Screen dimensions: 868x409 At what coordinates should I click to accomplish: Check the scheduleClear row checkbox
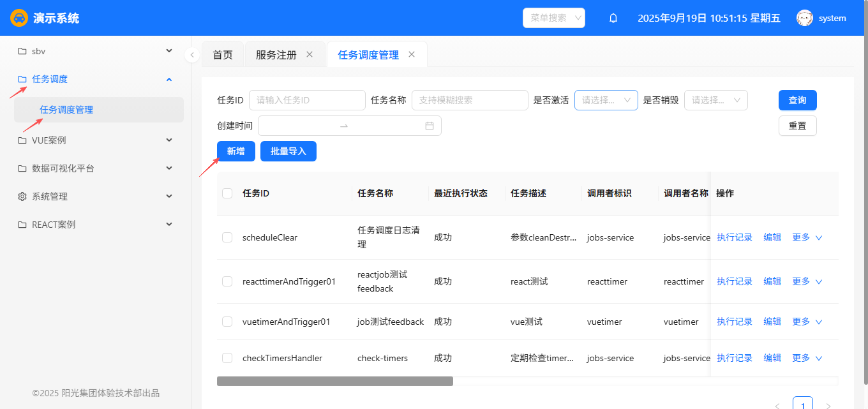pos(227,237)
